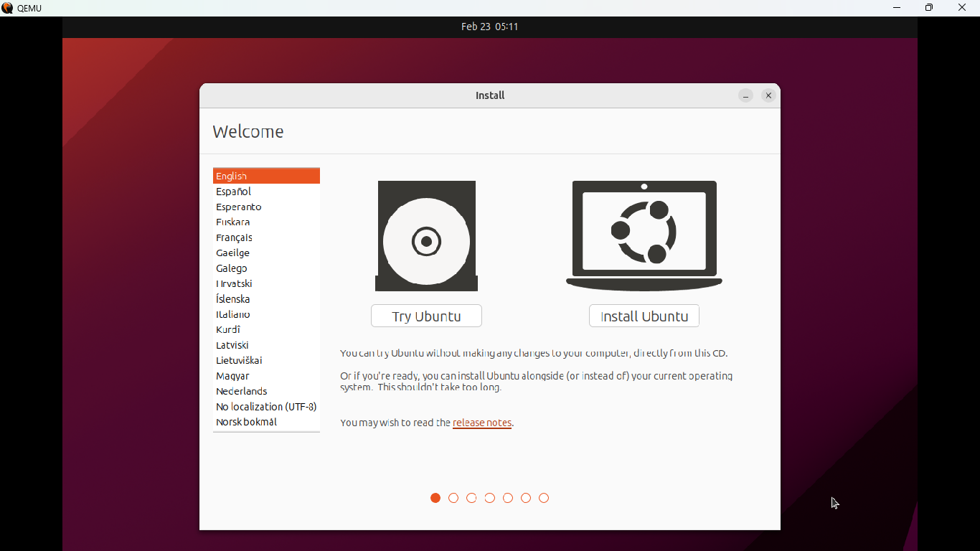This screenshot has width=980, height=551.
Task: Select Galego language
Action: pyautogui.click(x=266, y=268)
